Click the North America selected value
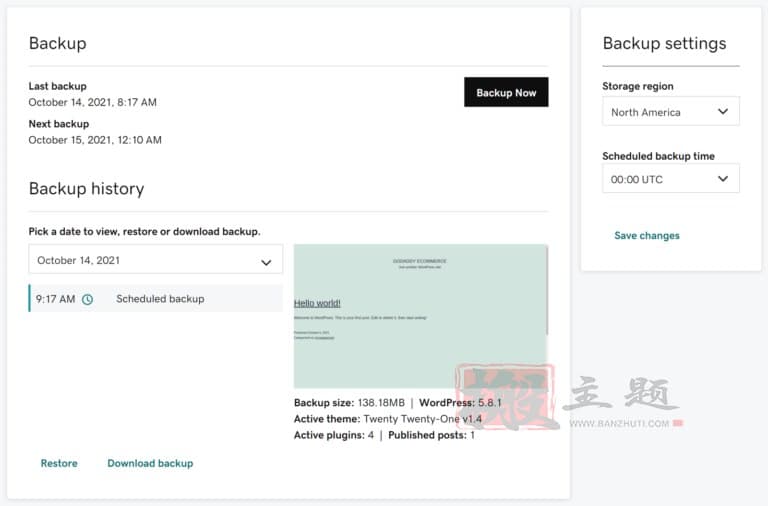The width and height of the screenshot is (768, 506). click(646, 112)
